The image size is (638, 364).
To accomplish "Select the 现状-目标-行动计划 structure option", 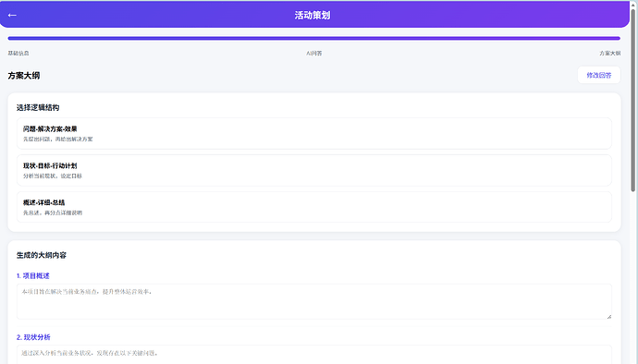I will click(x=314, y=170).
